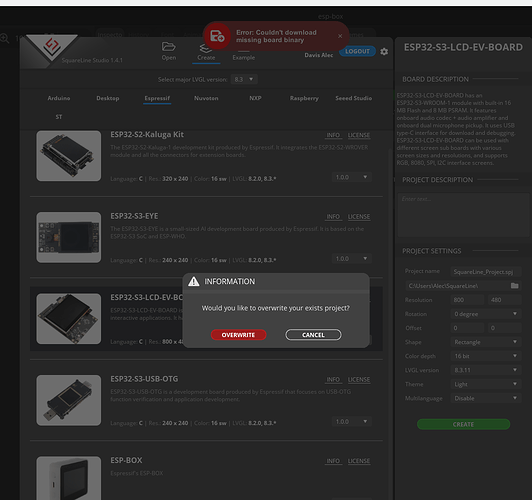This screenshot has height=500, width=532.
Task: Click the CANCEL button in dialog
Action: [313, 335]
